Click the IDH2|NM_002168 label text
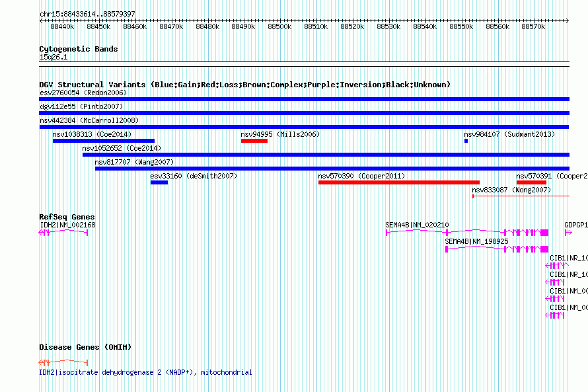The image size is (588, 392). [68, 225]
